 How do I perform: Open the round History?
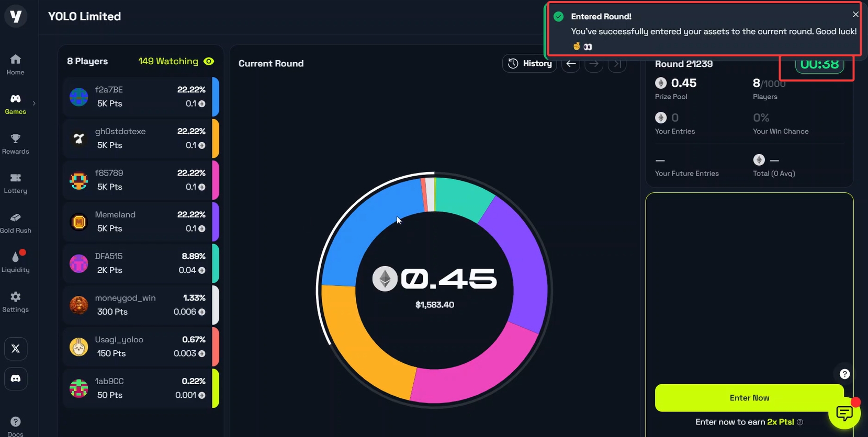(529, 64)
